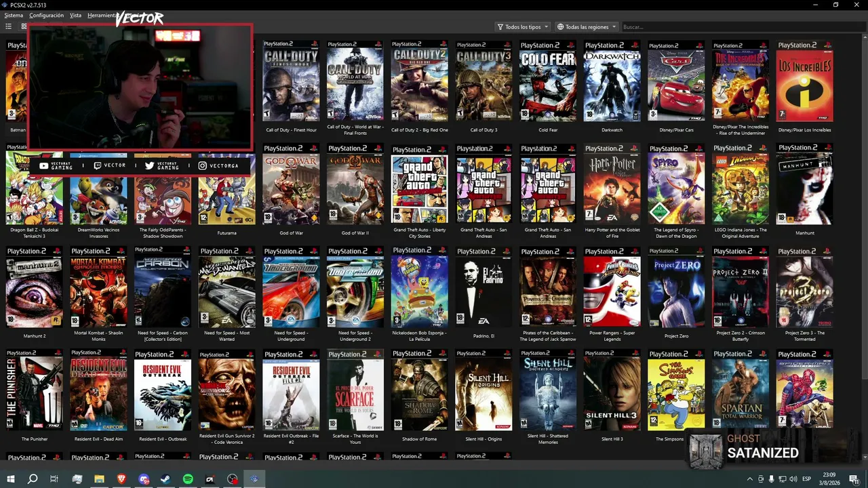Click 'Need for Speed - Carbon [Collector's Edition]' title
Screen dimensions: 868x488
click(163, 336)
